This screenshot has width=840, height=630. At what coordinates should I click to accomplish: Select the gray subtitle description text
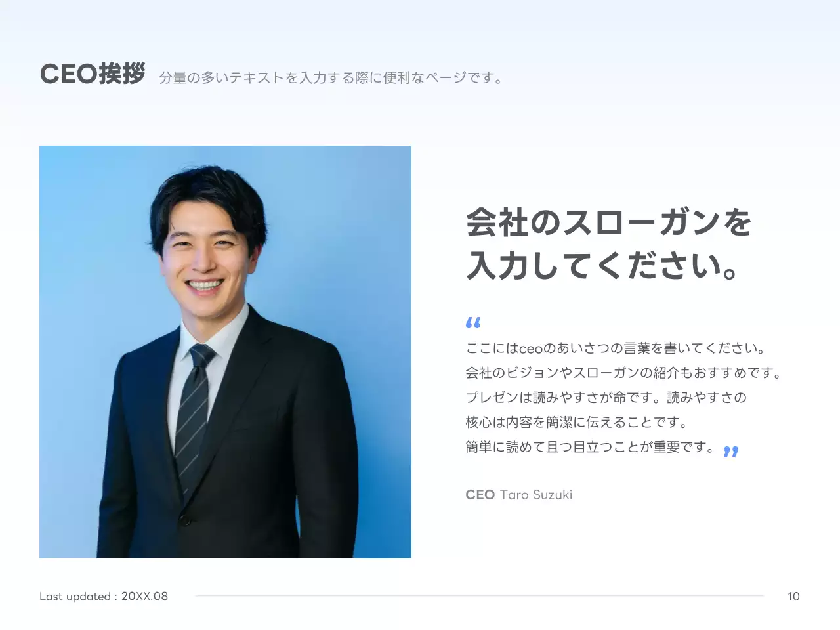pos(331,76)
